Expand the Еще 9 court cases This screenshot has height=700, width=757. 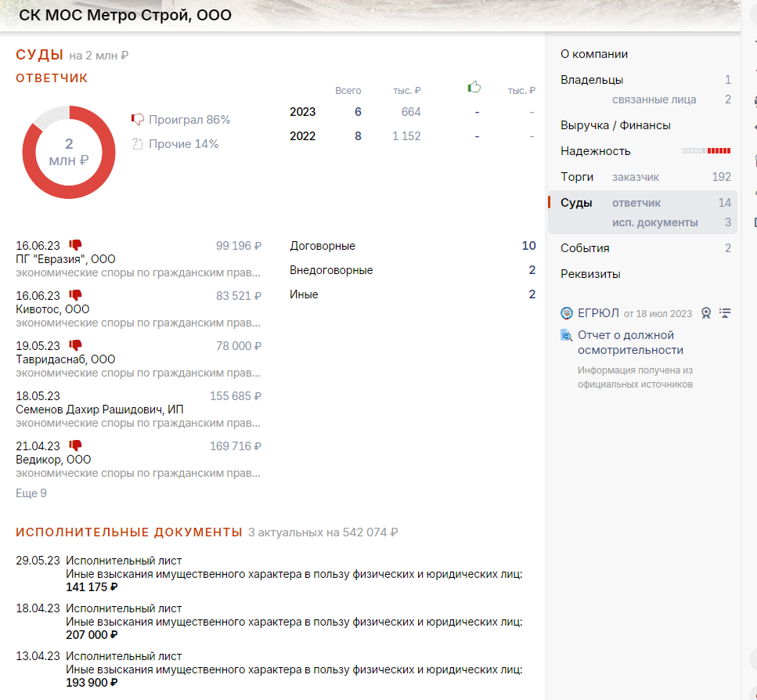[x=31, y=493]
